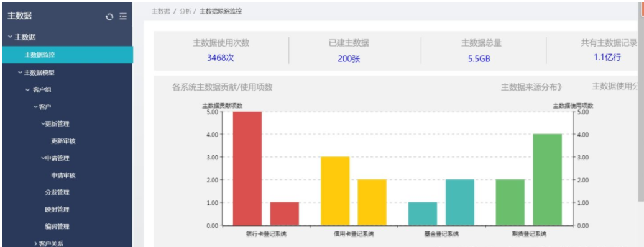Click the refresh icon in sidebar header
Screen dimensions: 644x247
[109, 16]
